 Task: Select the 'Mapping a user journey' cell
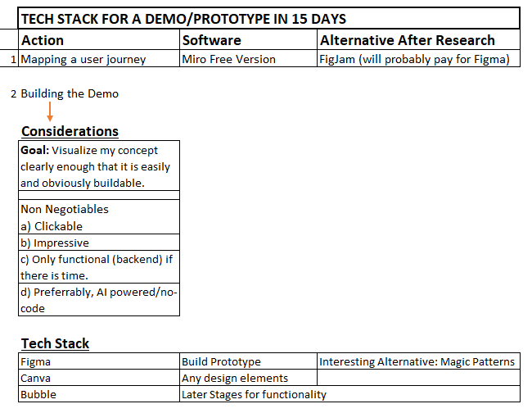point(99,59)
